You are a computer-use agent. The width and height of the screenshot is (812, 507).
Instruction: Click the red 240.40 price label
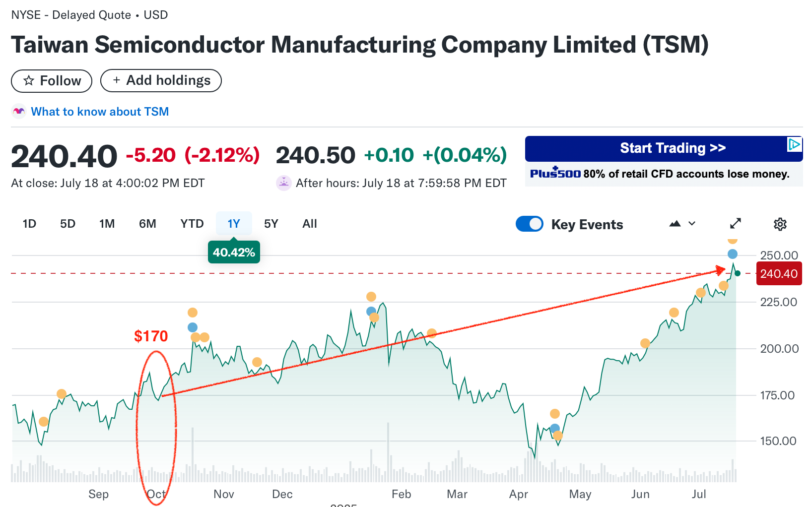[778, 274]
